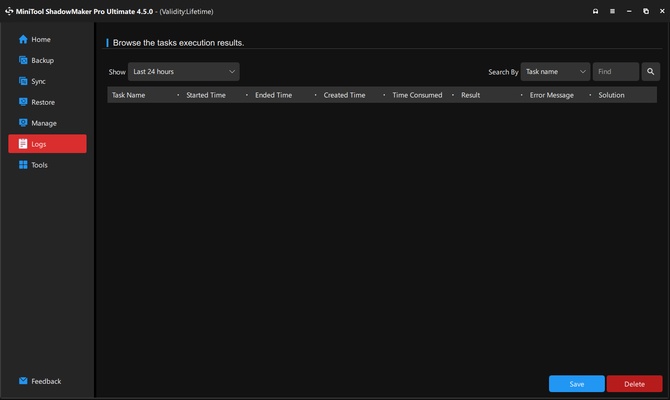Open the Home page label

[x=41, y=39]
